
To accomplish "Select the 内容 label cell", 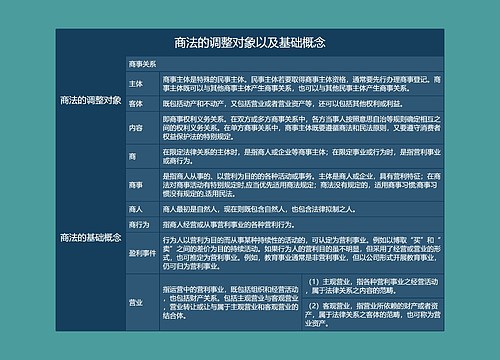I will pyautogui.click(x=143, y=128).
